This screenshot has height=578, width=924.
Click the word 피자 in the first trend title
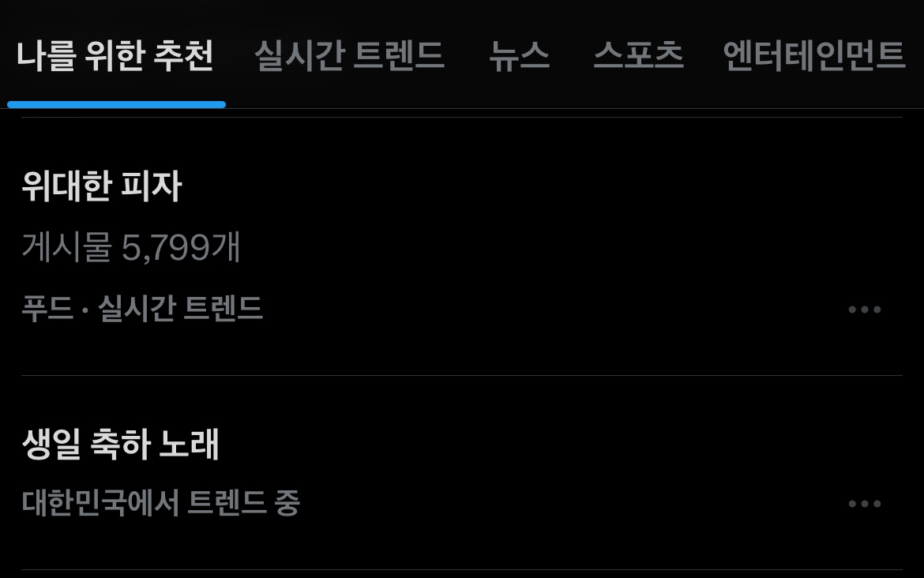[x=152, y=186]
